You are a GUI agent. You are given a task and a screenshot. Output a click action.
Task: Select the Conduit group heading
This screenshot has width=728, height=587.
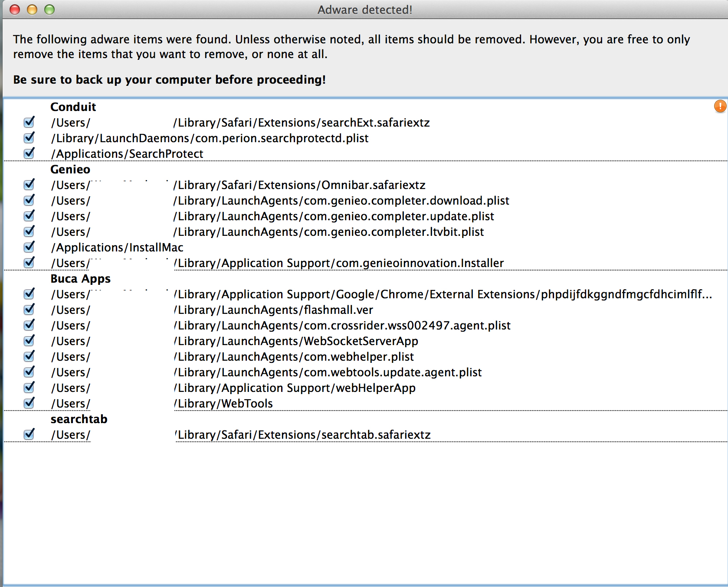[x=73, y=107]
